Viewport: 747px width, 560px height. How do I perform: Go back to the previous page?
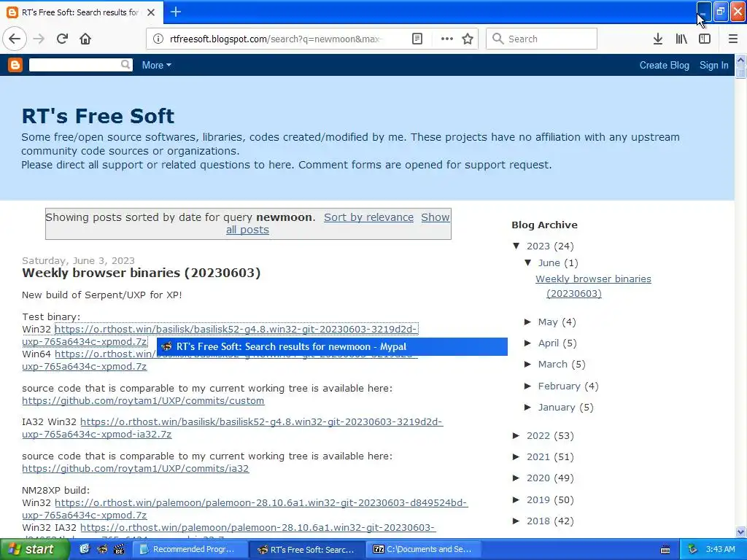click(x=15, y=39)
